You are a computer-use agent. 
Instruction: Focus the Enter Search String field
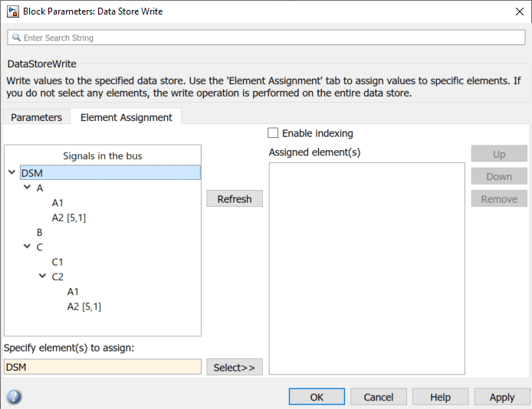(x=266, y=38)
